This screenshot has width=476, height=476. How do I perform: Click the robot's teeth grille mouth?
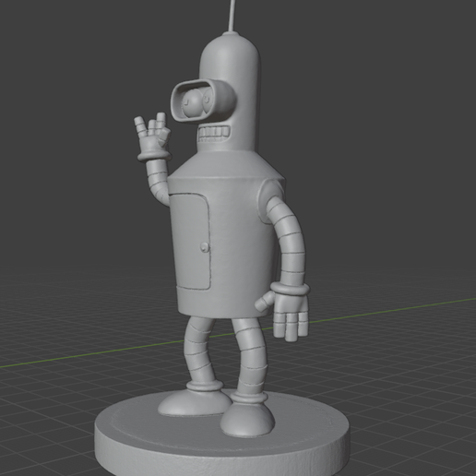(x=214, y=133)
